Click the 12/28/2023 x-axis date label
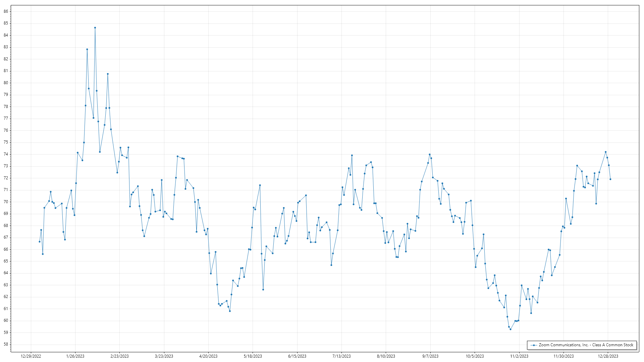The image size is (644, 362). pyautogui.click(x=608, y=356)
